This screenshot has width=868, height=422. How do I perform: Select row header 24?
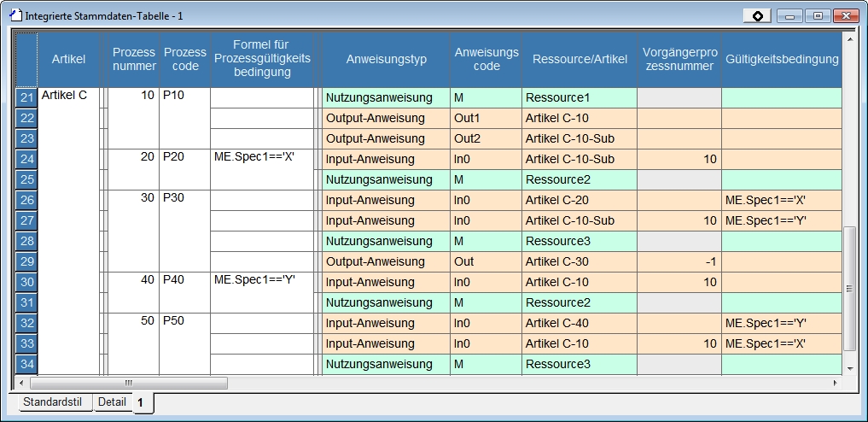26,159
